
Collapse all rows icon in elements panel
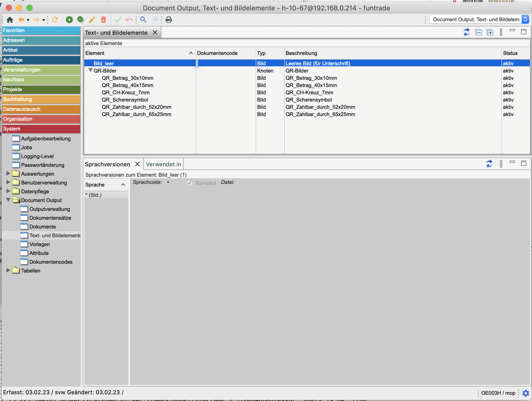tap(478, 32)
